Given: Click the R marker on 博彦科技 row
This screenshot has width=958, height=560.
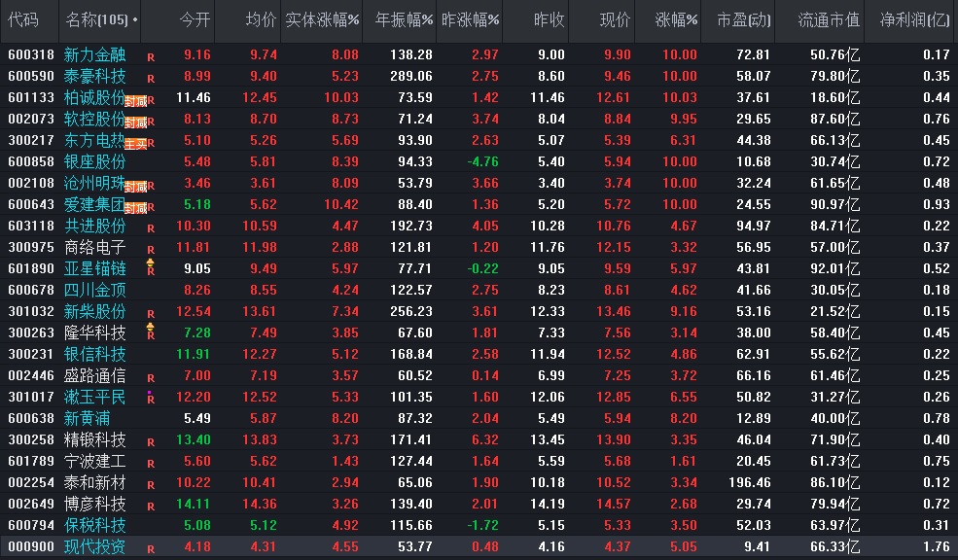Looking at the screenshot, I should click(x=151, y=507).
